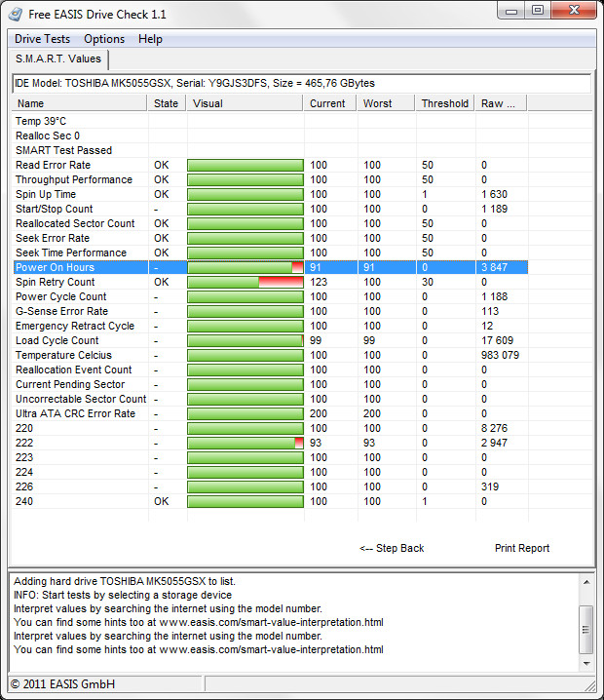
Task: Select the Spin Up Time row
Action: (x=270, y=194)
